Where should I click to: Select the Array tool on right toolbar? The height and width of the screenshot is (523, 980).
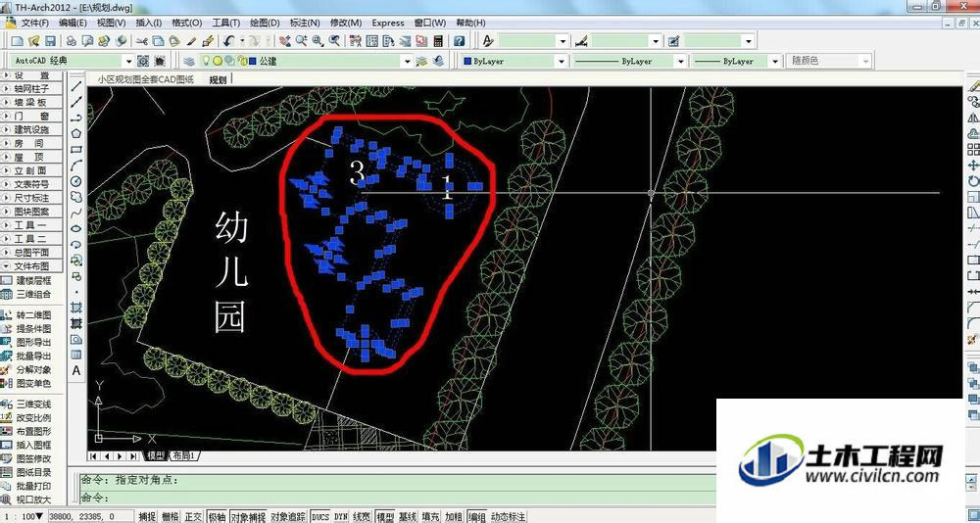973,149
